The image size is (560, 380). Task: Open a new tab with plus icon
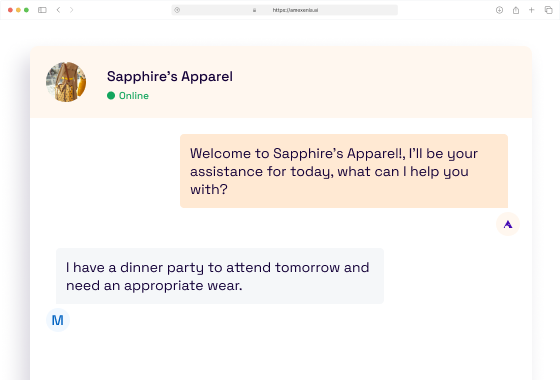(531, 10)
